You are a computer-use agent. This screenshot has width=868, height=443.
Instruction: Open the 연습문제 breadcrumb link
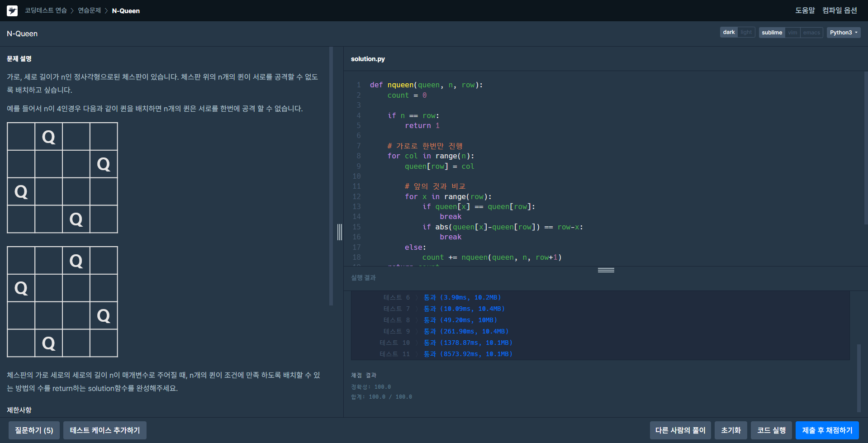89,10
